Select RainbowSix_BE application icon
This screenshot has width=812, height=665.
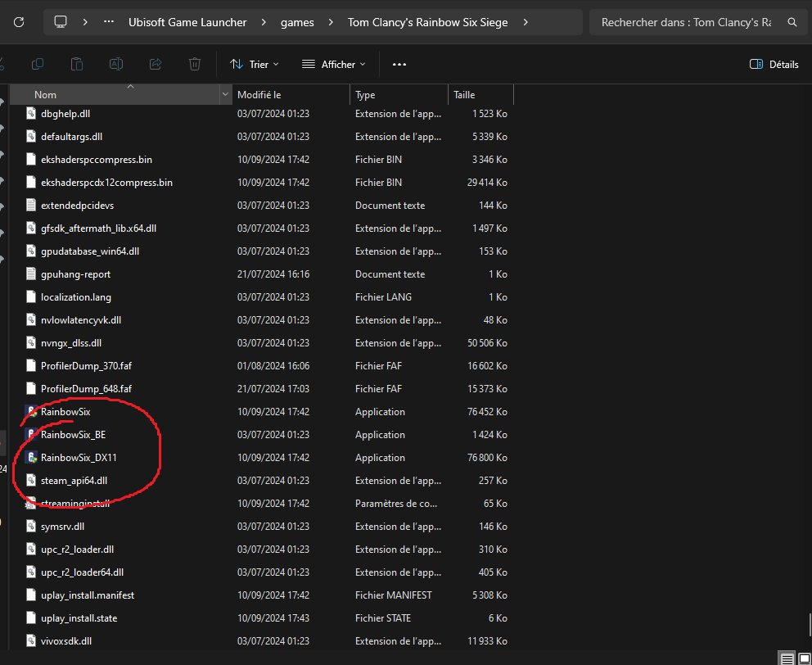pos(32,434)
